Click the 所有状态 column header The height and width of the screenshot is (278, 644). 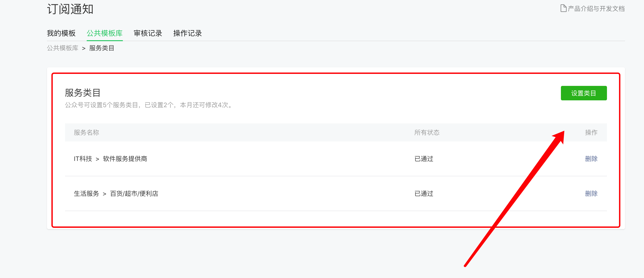(427, 132)
